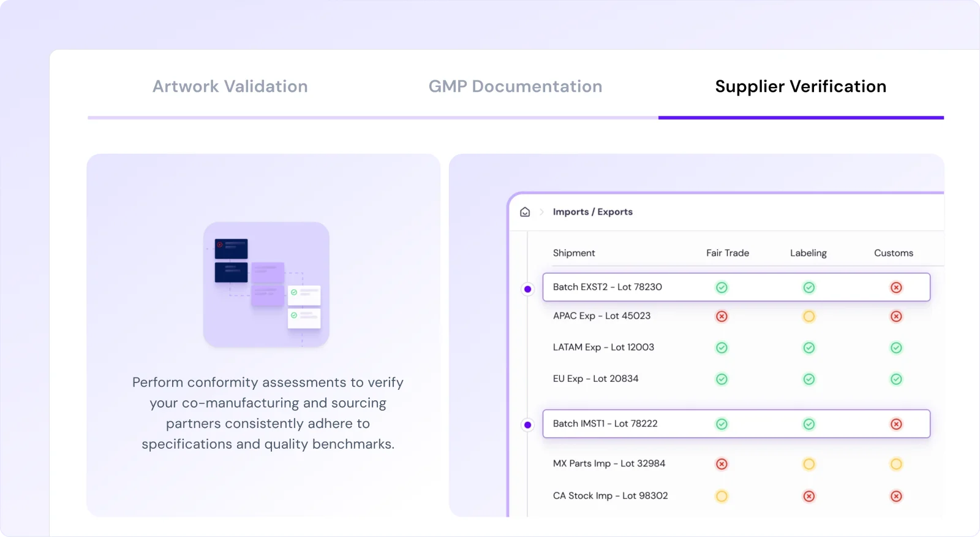Viewport: 980px width, 537px height.
Task: Click Fair Trade yellow icon for CA Stock Imp
Action: [x=722, y=496]
